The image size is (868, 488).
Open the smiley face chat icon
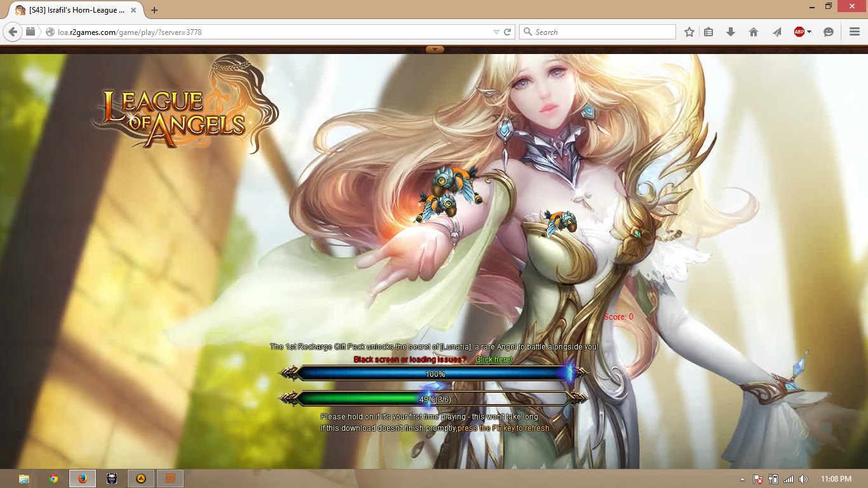point(829,32)
